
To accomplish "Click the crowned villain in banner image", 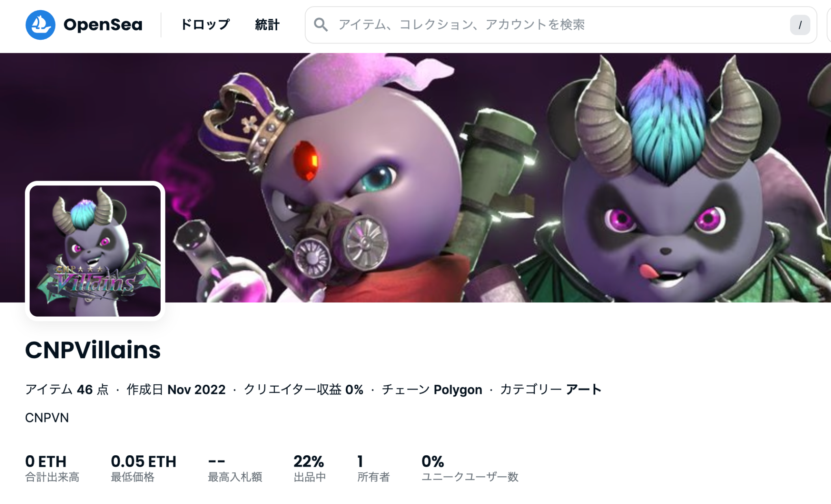I will pyautogui.click(x=325, y=179).
